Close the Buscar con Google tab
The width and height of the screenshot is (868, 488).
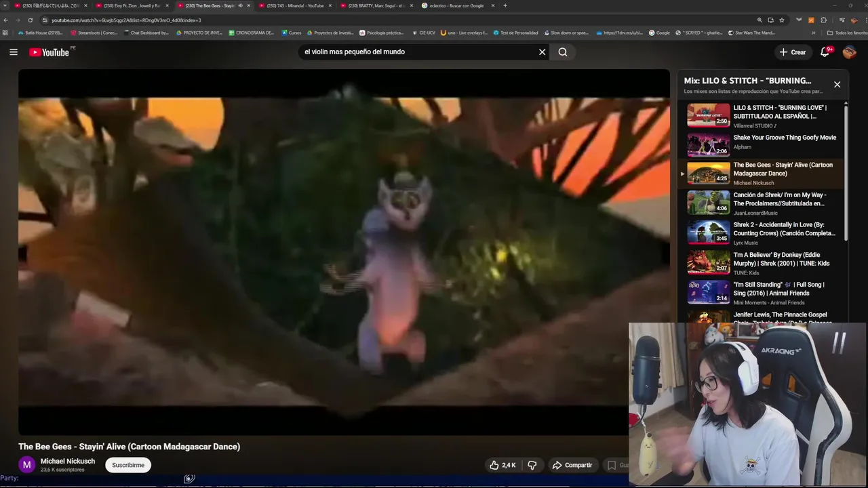click(x=492, y=5)
